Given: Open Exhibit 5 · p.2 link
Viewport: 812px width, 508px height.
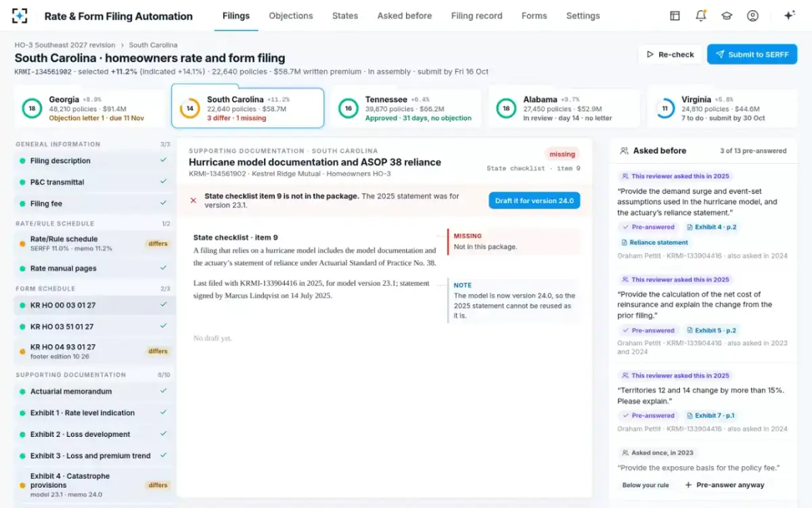Looking at the screenshot, I should pyautogui.click(x=712, y=331).
